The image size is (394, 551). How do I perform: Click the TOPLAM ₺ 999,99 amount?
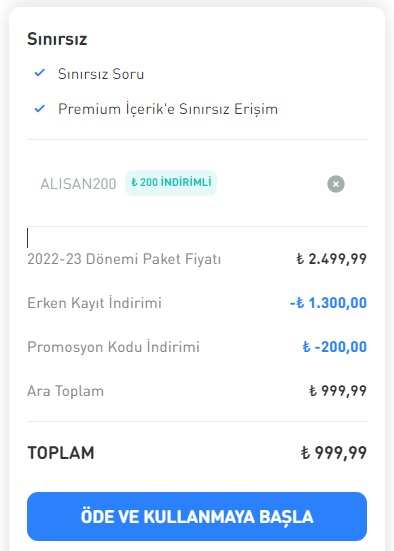click(x=334, y=453)
